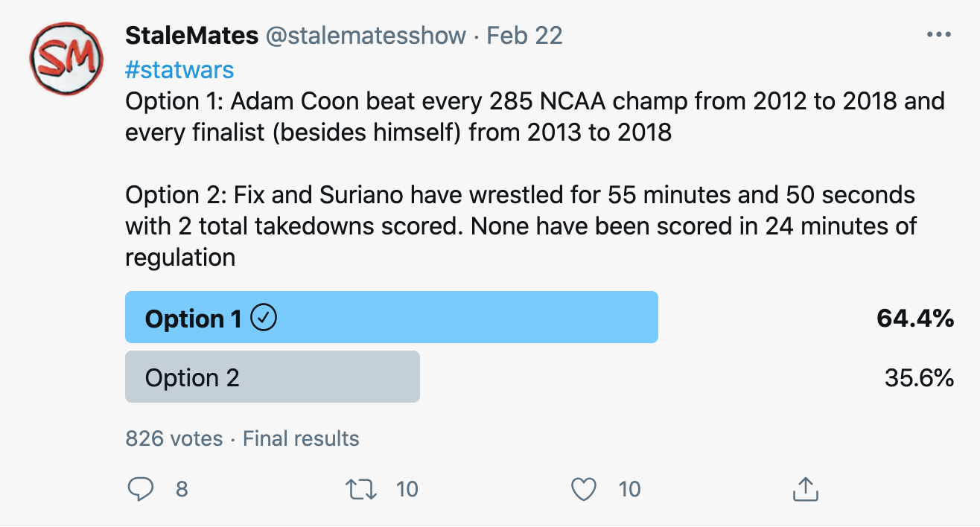Click the reply count of 8

[x=182, y=489]
